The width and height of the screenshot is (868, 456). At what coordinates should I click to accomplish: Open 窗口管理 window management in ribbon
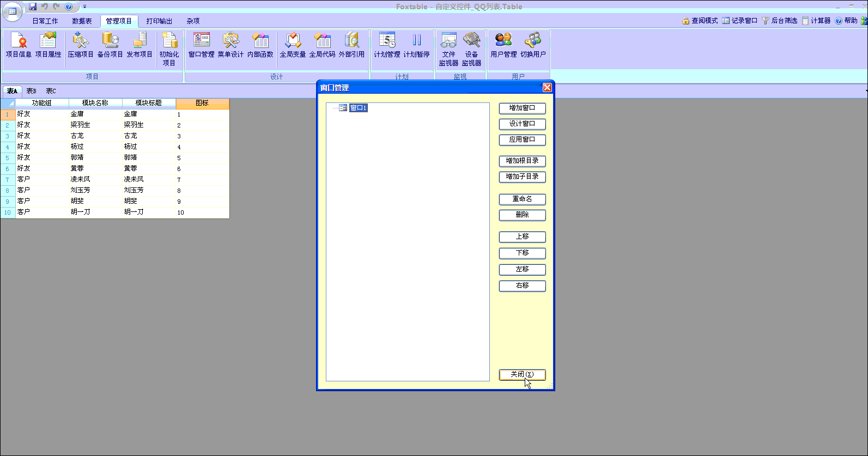(x=201, y=45)
